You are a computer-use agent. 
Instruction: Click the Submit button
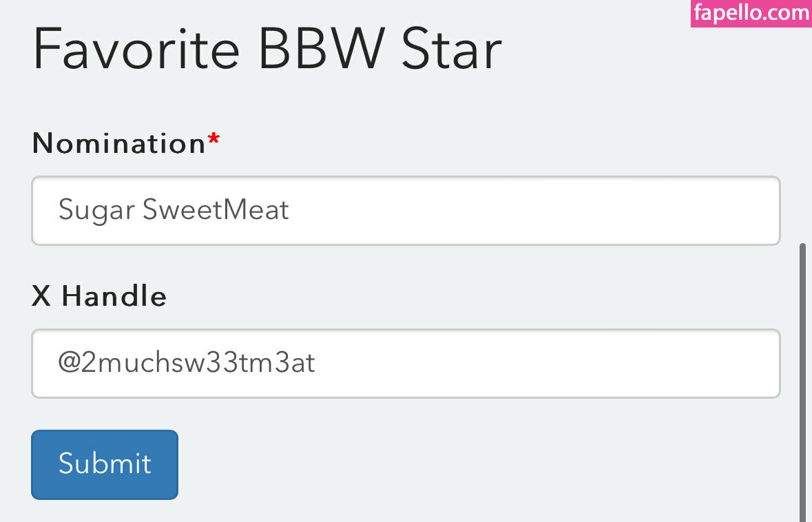point(105,464)
